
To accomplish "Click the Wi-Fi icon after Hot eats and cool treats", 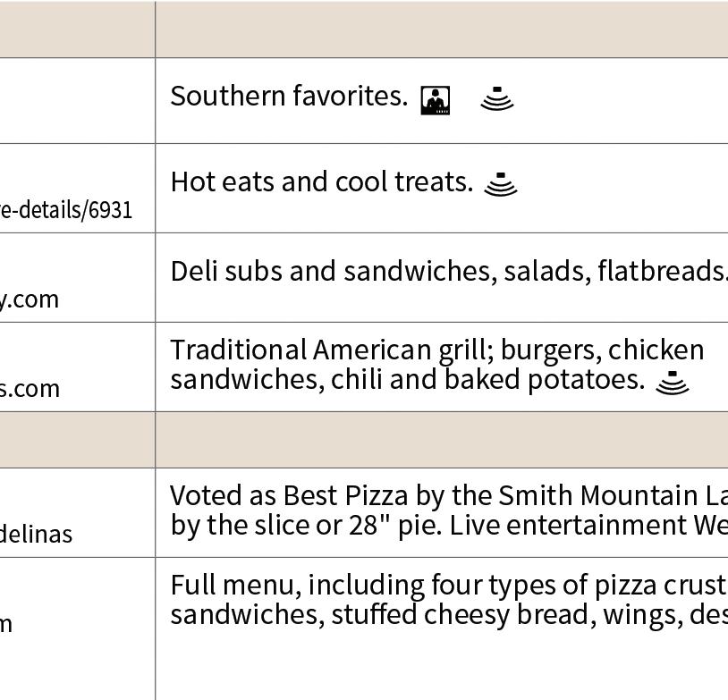I will (501, 184).
